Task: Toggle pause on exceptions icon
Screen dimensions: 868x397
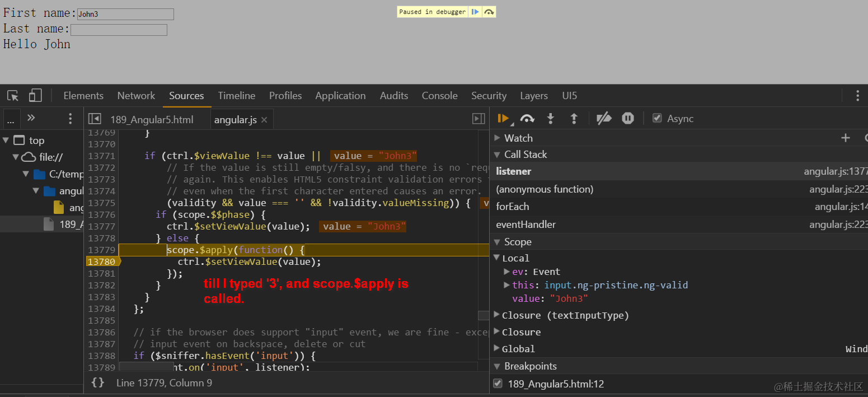Action: (628, 118)
